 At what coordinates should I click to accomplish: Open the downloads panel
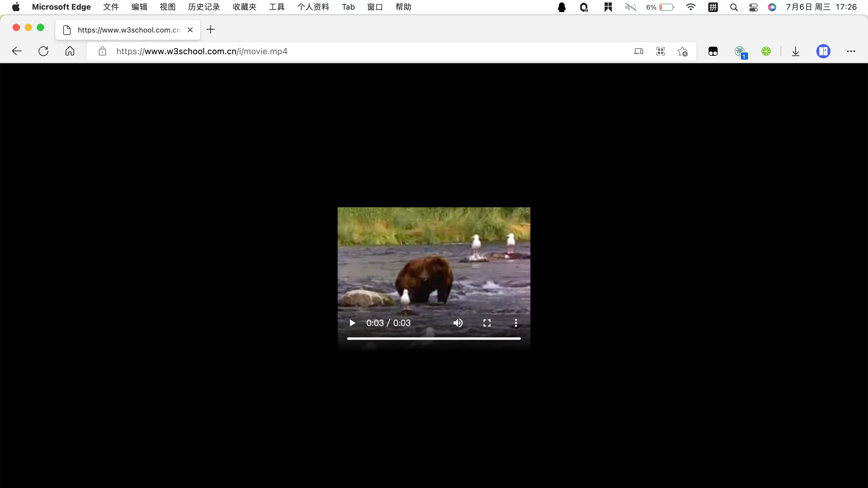coord(796,51)
